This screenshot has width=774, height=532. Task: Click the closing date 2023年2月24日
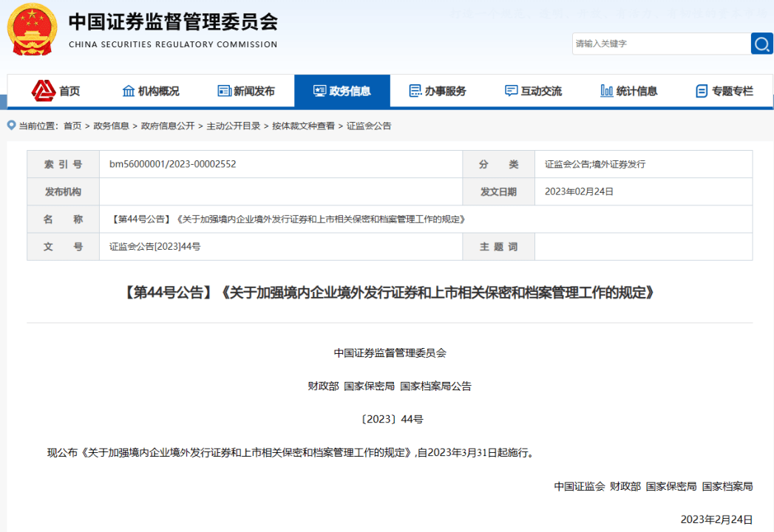716,519
